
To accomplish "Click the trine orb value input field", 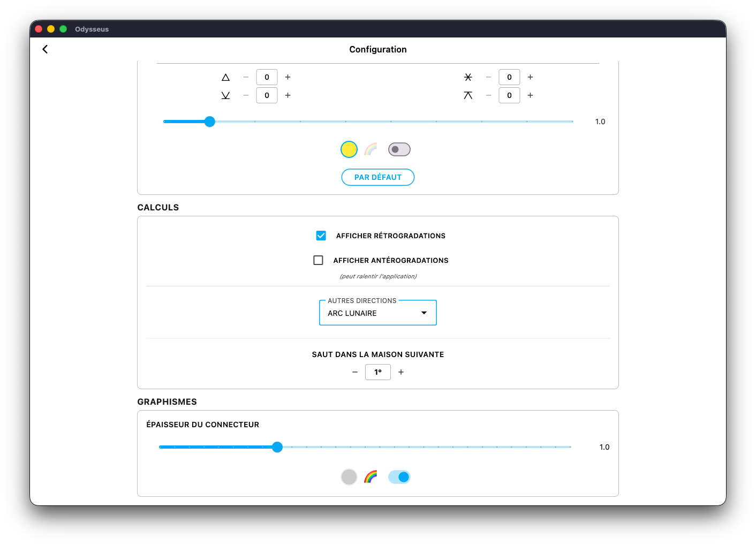I will [267, 77].
